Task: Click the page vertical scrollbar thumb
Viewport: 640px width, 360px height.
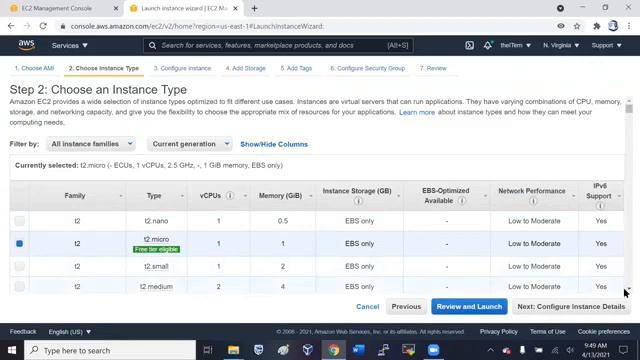Action: 629,109
